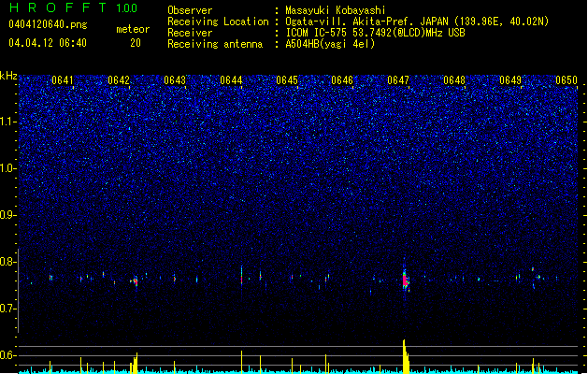Image resolution: width=588 pixels, height=374 pixels.
Task: Click the red meteor echo just after 0642
Action: (x=136, y=281)
